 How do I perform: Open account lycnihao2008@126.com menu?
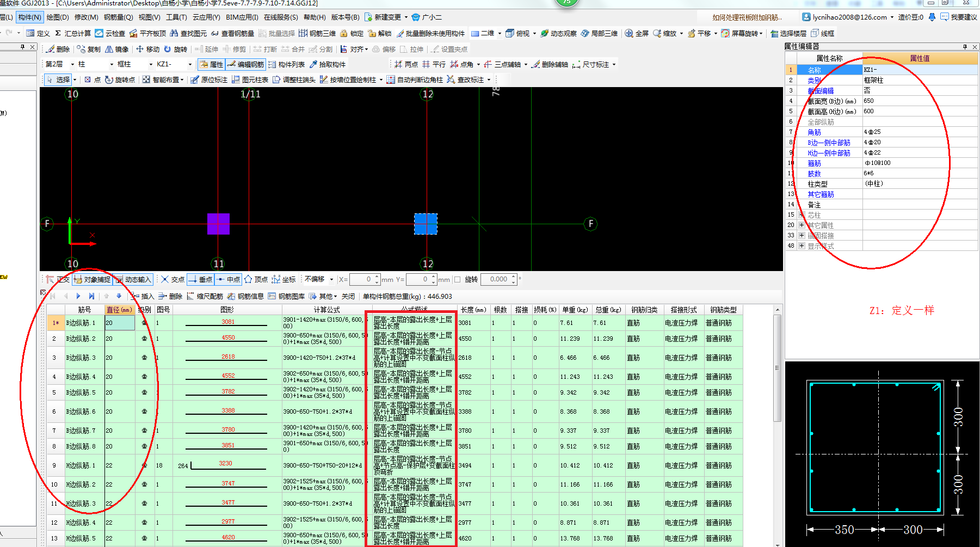pos(848,17)
